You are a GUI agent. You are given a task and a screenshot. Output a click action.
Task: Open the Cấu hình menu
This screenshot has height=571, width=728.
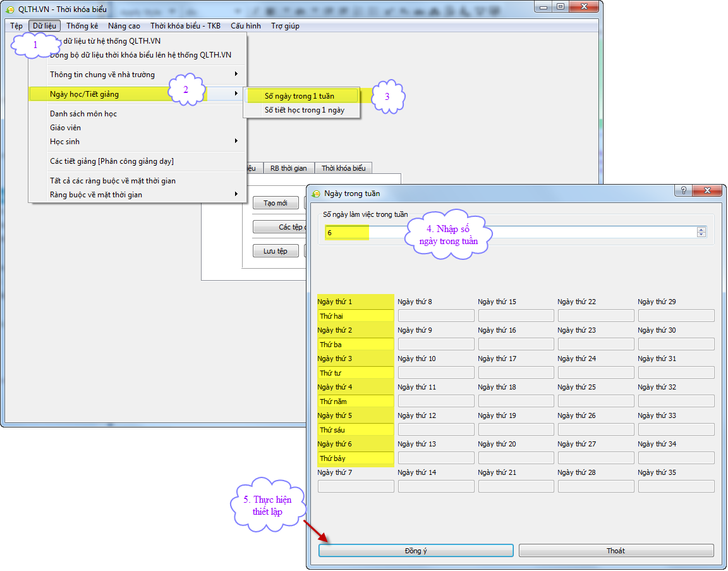tap(246, 26)
